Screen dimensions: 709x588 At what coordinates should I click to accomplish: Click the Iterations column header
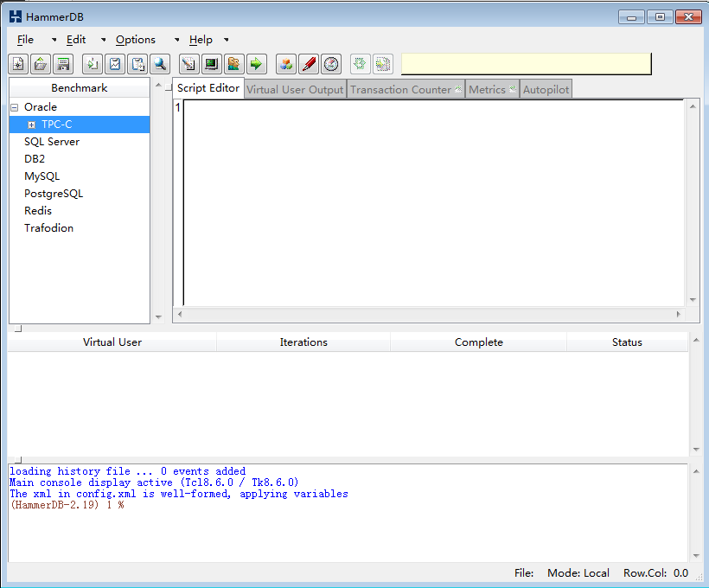pyautogui.click(x=303, y=342)
